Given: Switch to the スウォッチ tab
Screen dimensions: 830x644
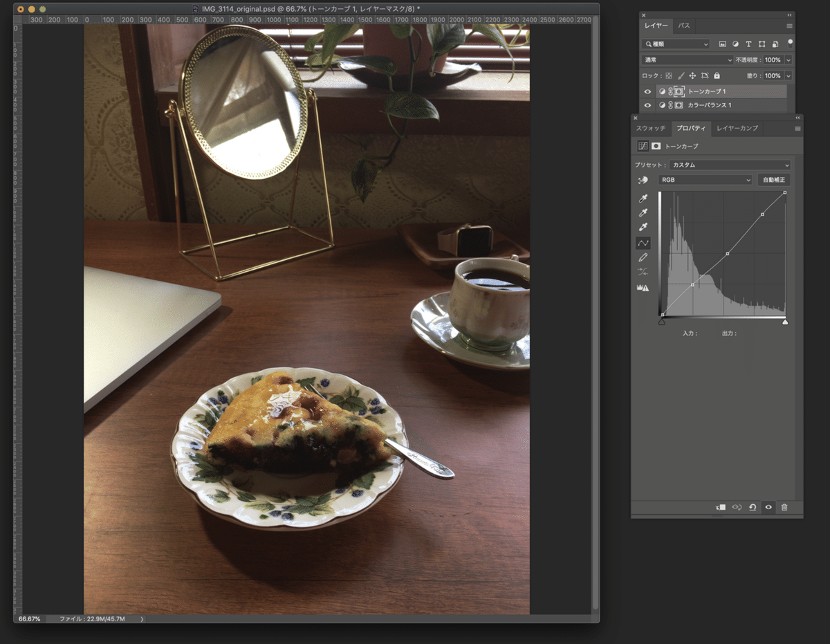Looking at the screenshot, I should [651, 129].
